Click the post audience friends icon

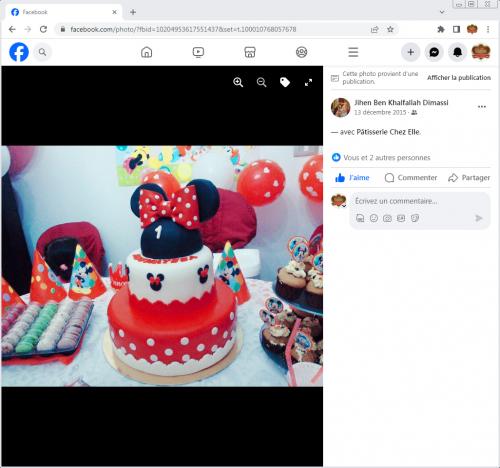pyautogui.click(x=414, y=113)
